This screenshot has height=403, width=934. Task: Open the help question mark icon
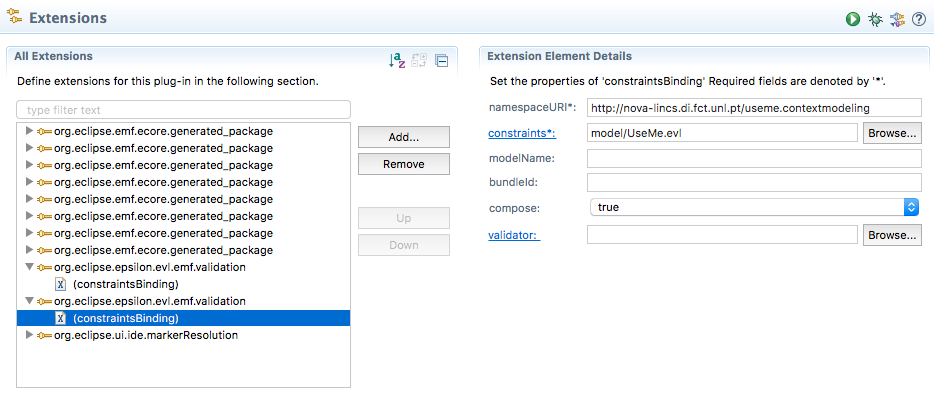919,19
